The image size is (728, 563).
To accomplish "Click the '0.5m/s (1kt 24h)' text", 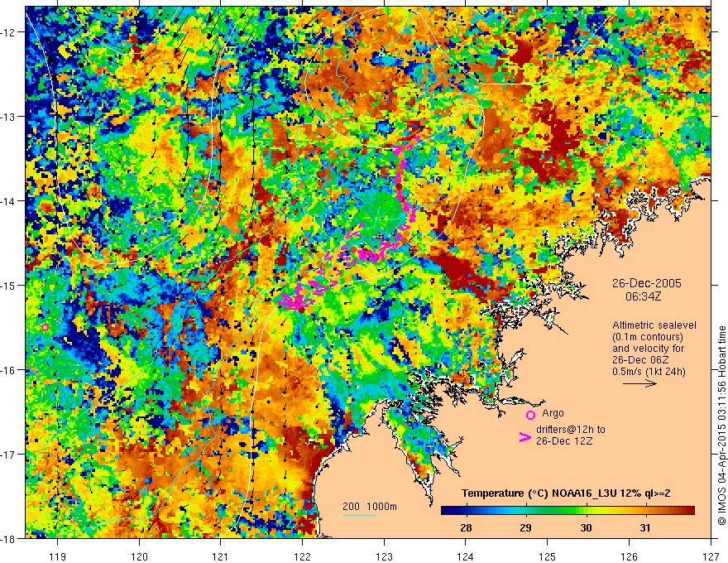I will coord(649,372).
